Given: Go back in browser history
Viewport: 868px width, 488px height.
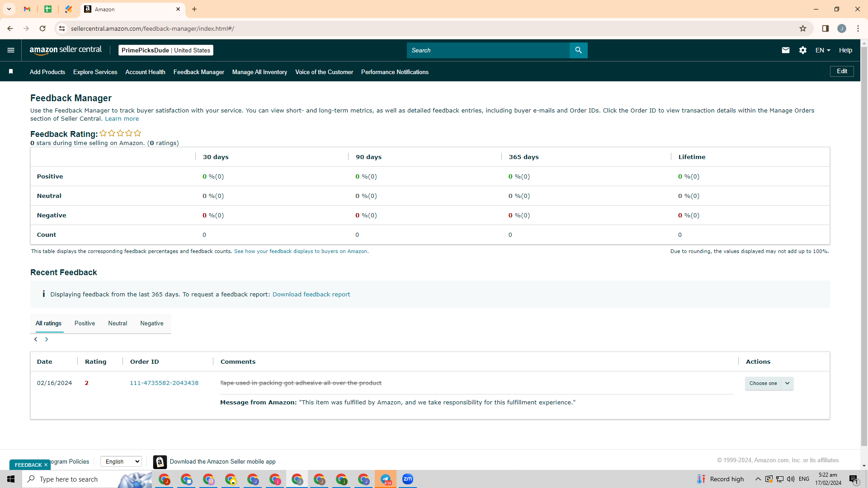Looking at the screenshot, I should coord(10,28).
